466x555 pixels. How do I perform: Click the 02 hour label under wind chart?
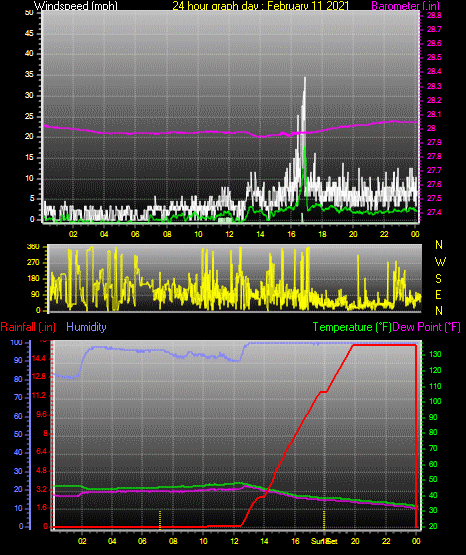click(x=73, y=234)
